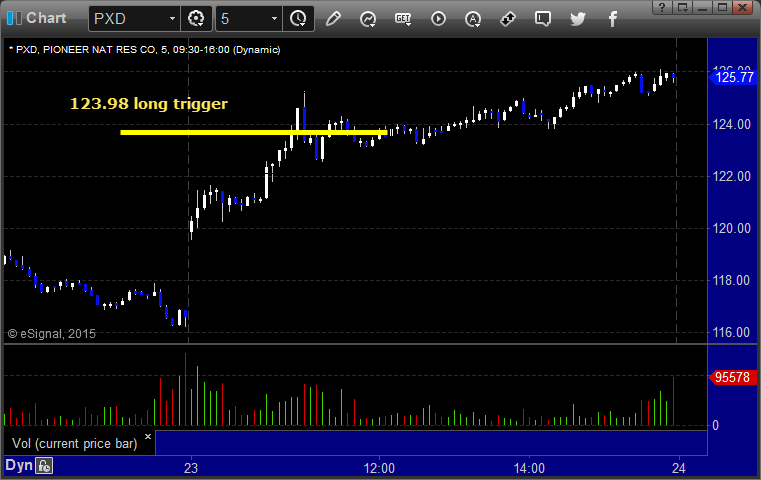This screenshot has height=480, width=761.
Task: Click the 120.00 price scale label
Action: click(x=731, y=228)
